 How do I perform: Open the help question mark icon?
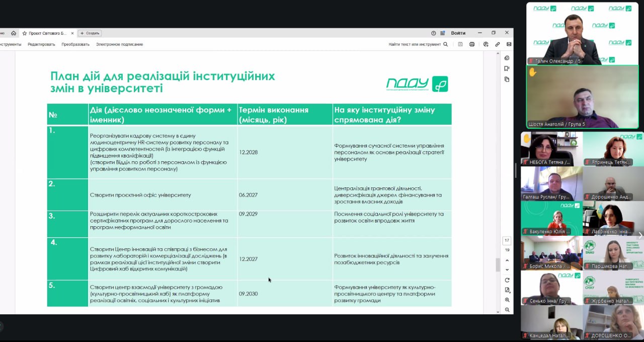coord(433,33)
